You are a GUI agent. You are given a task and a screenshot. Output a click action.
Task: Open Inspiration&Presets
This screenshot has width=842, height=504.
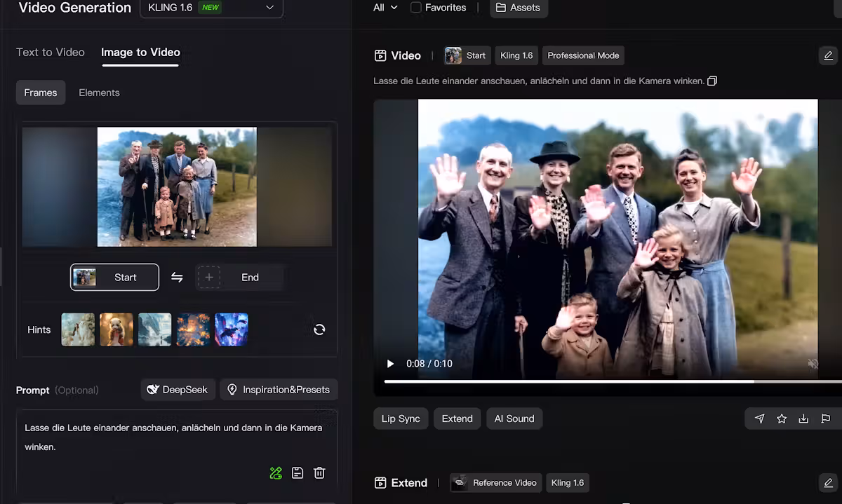[279, 389]
